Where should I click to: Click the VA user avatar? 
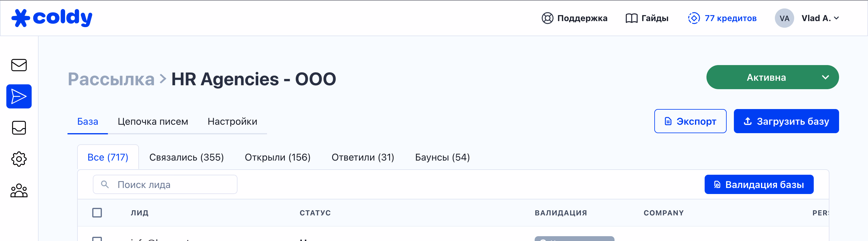click(x=784, y=18)
